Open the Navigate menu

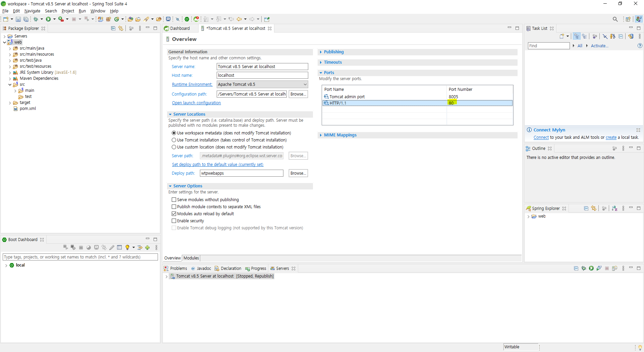(32, 11)
